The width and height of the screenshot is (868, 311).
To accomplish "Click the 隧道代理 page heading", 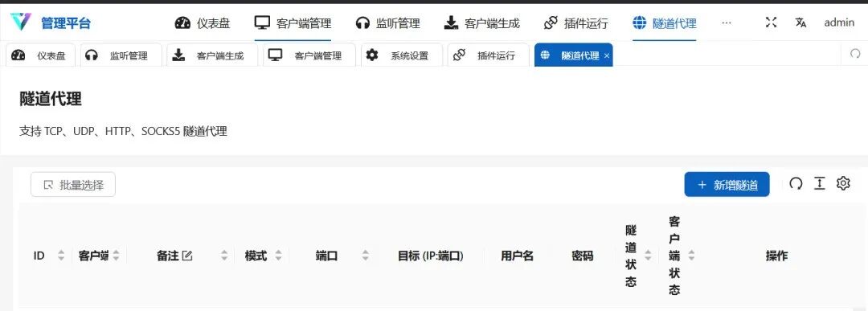I will pos(51,100).
